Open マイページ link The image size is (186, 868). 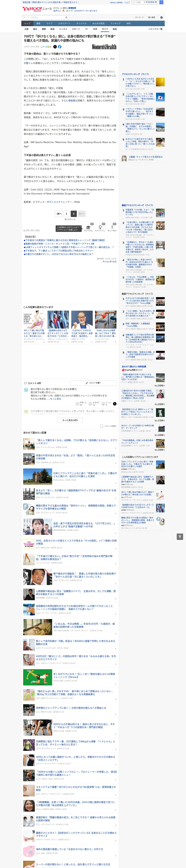point(139,18)
